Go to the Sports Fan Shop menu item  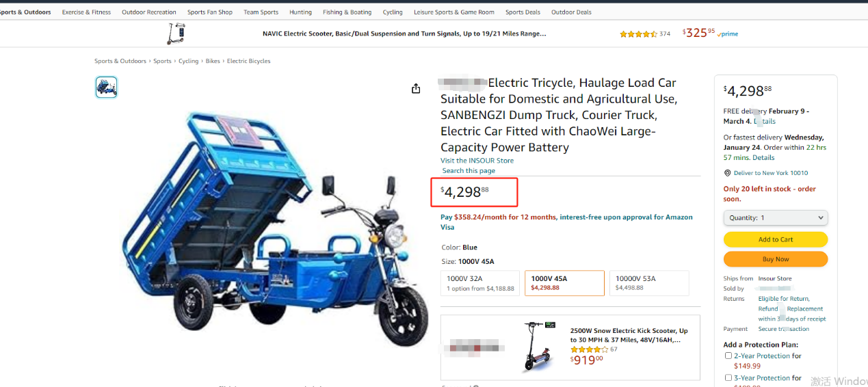pos(210,12)
